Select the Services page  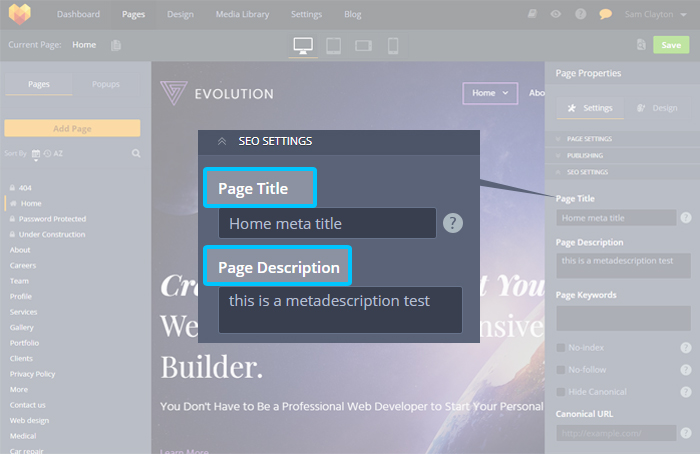(23, 312)
